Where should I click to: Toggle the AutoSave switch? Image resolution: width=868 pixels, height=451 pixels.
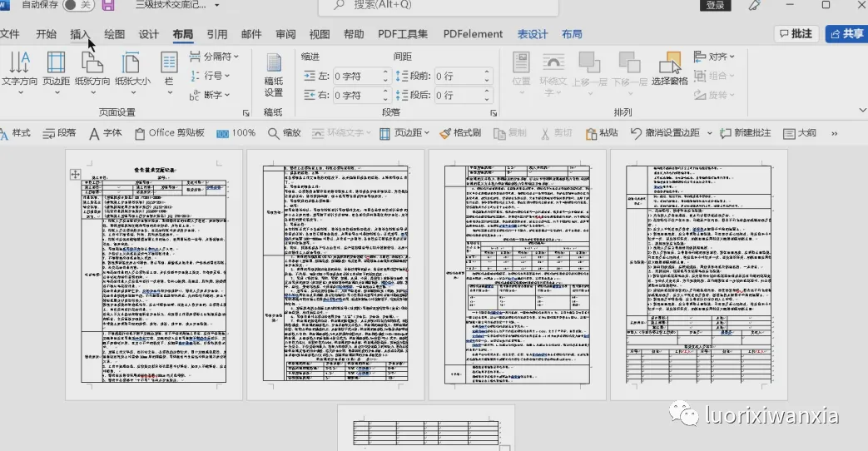point(78,5)
